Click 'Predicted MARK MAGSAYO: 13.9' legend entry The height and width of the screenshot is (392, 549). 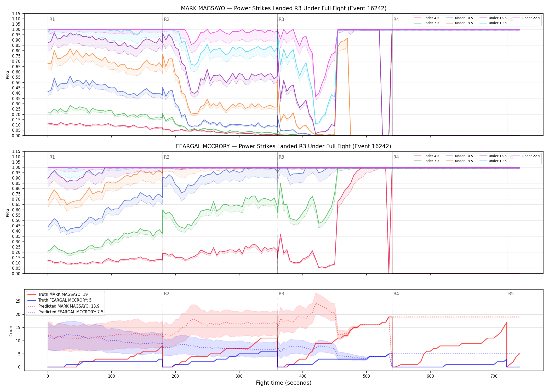(63, 306)
